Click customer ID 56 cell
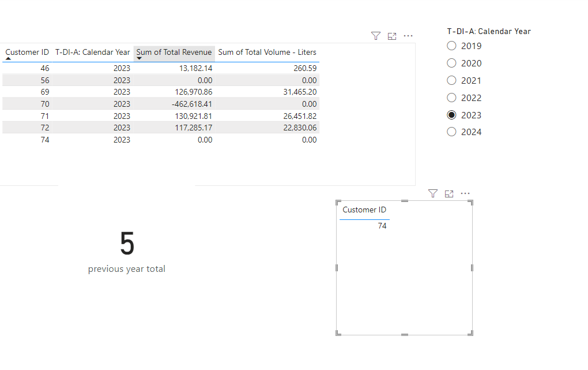 [45, 80]
